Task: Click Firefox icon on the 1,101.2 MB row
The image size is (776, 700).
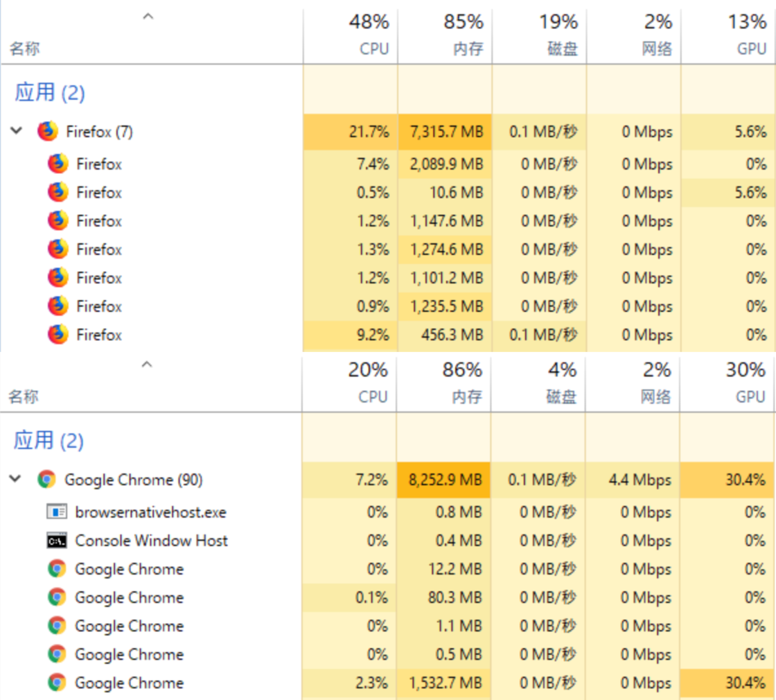Action: (58, 278)
